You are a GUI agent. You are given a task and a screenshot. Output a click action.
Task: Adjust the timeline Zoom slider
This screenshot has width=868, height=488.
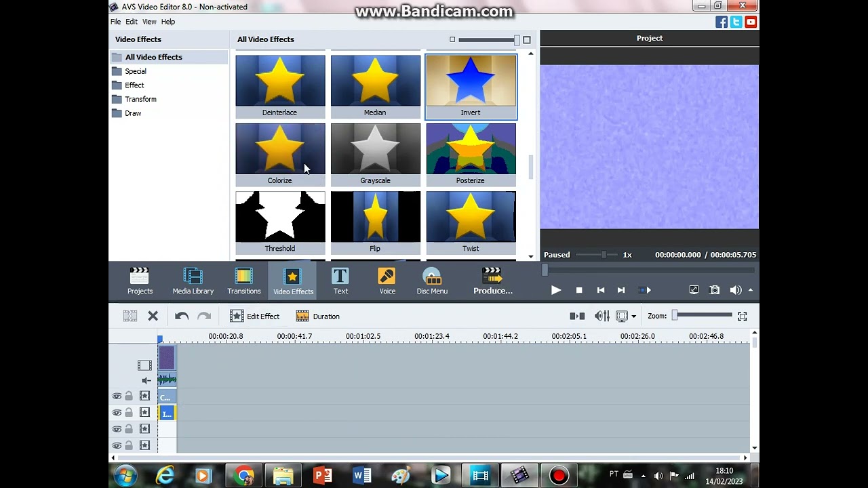(x=703, y=315)
